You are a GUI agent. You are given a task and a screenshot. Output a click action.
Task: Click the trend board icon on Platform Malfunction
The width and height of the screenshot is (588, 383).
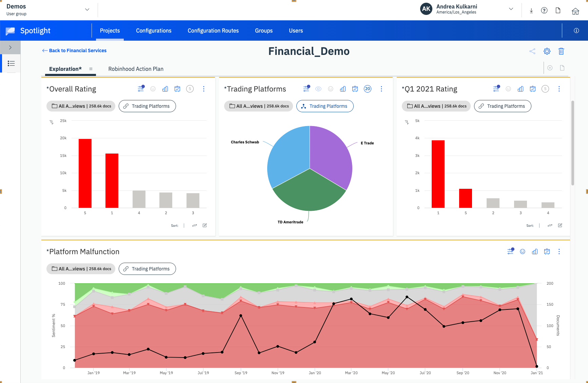pyautogui.click(x=547, y=251)
